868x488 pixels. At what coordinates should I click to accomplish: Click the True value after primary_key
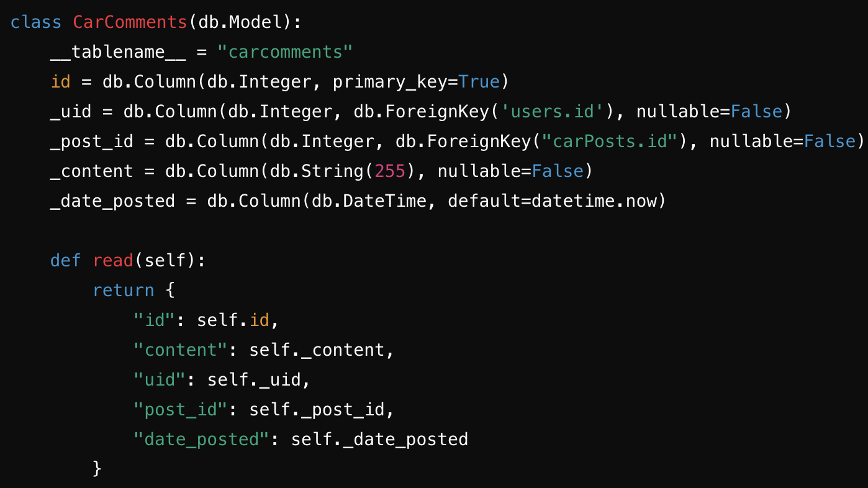(x=479, y=82)
